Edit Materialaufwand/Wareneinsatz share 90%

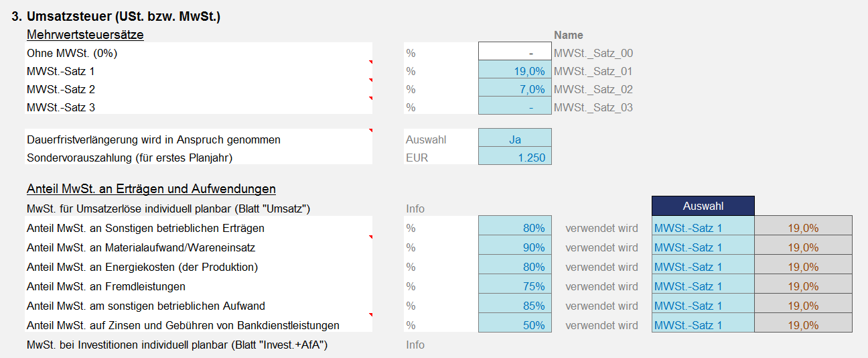pos(515,247)
